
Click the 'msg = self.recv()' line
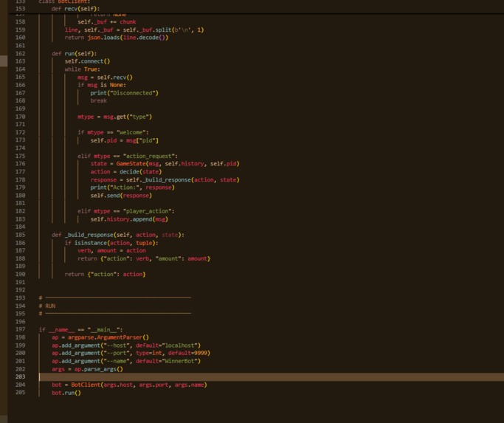click(105, 78)
